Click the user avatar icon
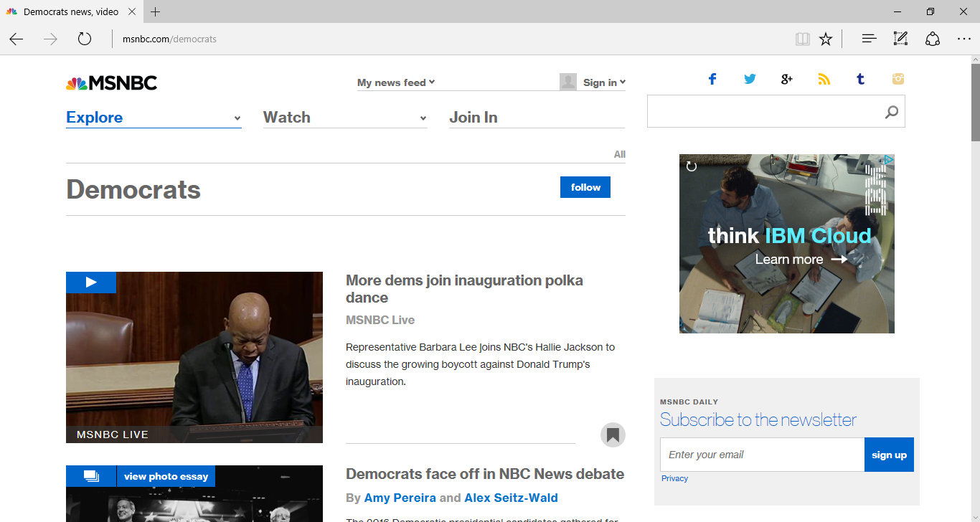 tap(568, 82)
